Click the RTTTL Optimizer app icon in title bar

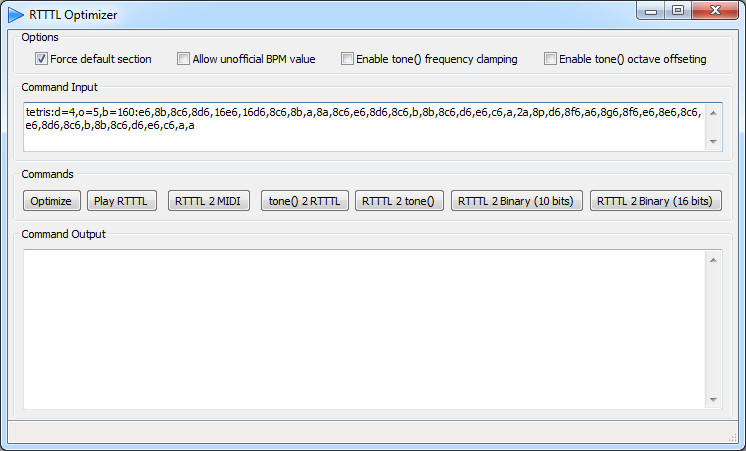click(17, 14)
